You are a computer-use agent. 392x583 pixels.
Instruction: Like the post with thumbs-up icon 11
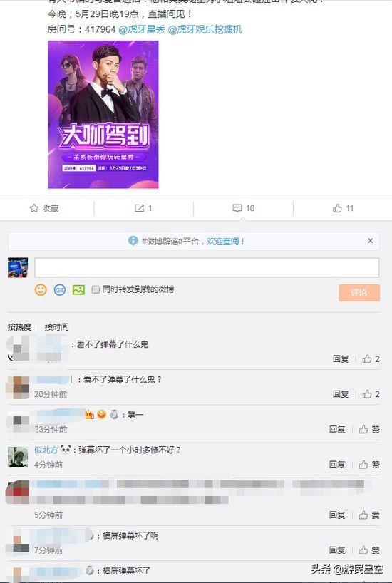337,208
